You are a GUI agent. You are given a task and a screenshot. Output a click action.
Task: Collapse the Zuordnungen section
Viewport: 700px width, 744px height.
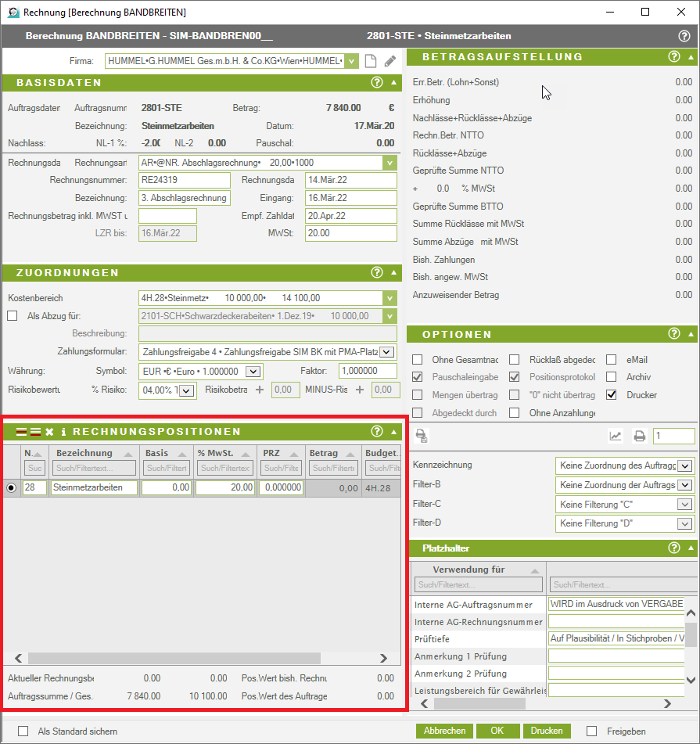click(393, 272)
